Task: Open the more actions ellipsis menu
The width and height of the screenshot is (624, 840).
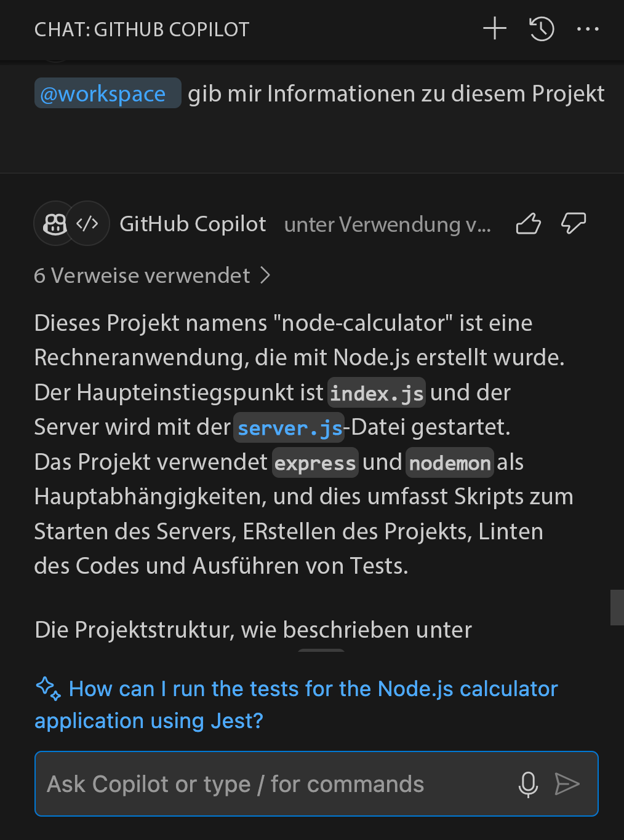Action: 588,29
